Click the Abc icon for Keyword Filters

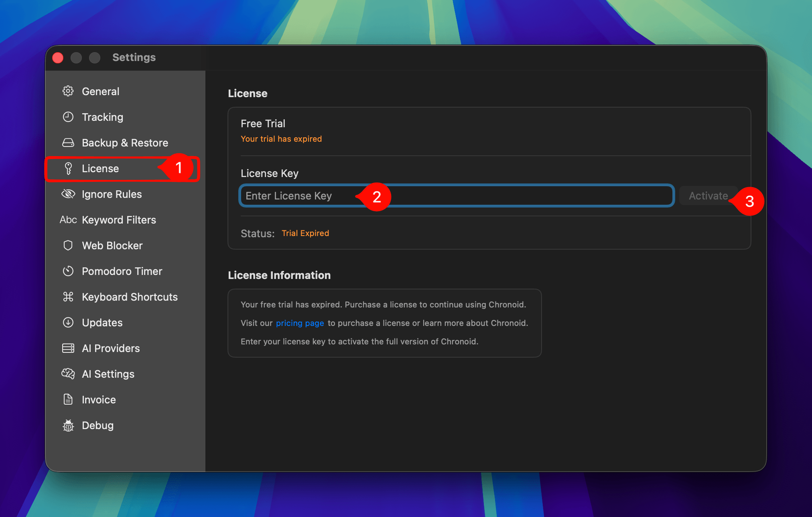point(68,220)
